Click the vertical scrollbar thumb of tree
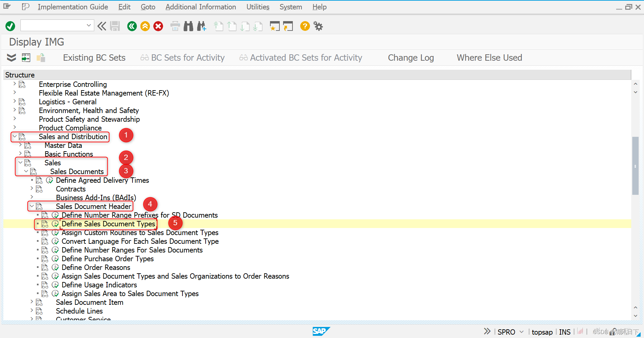Image resolution: width=644 pixels, height=338 pixels. click(x=635, y=166)
